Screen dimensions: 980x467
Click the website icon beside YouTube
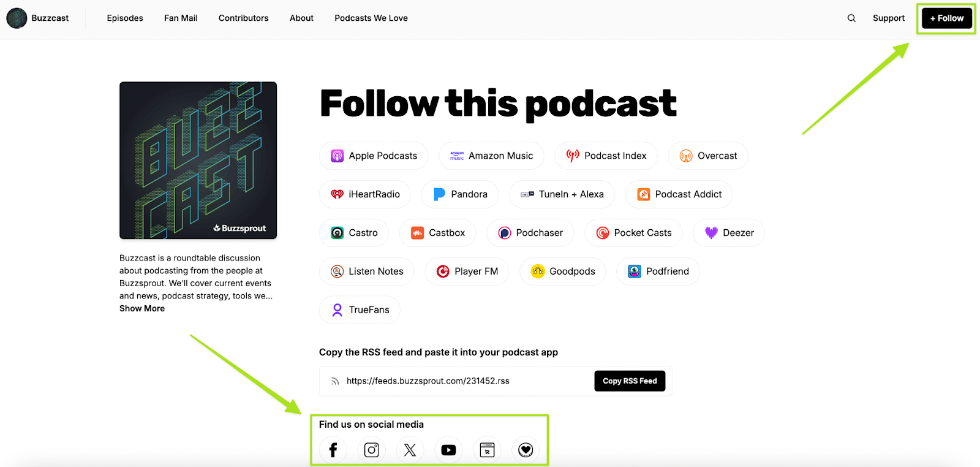[x=487, y=450]
